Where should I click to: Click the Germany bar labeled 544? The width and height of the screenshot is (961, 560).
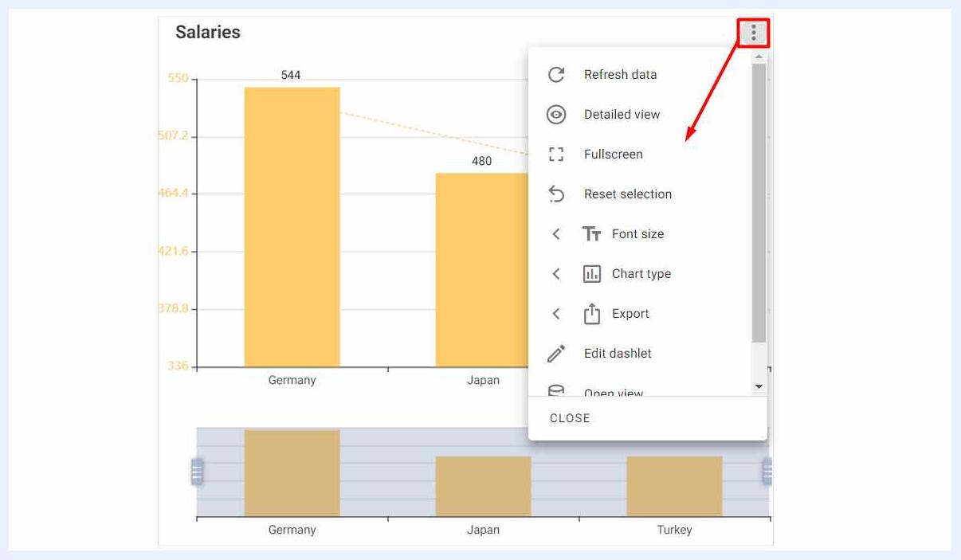click(292, 227)
